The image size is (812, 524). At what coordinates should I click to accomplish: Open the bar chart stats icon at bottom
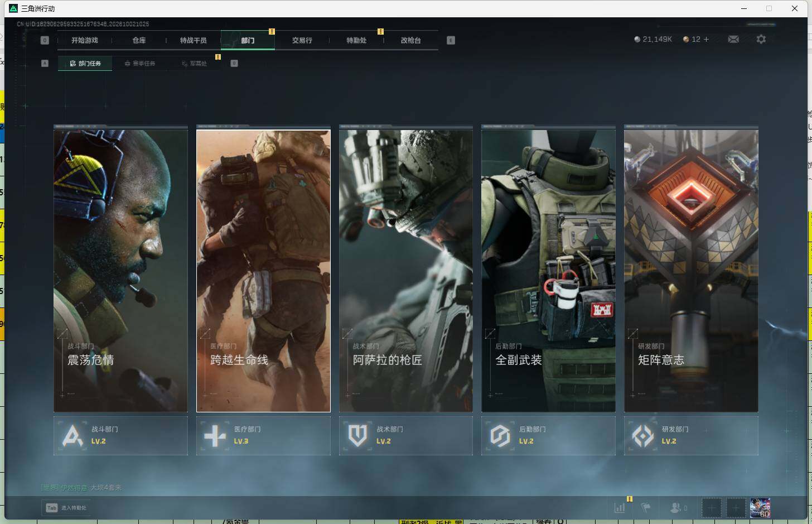click(620, 508)
